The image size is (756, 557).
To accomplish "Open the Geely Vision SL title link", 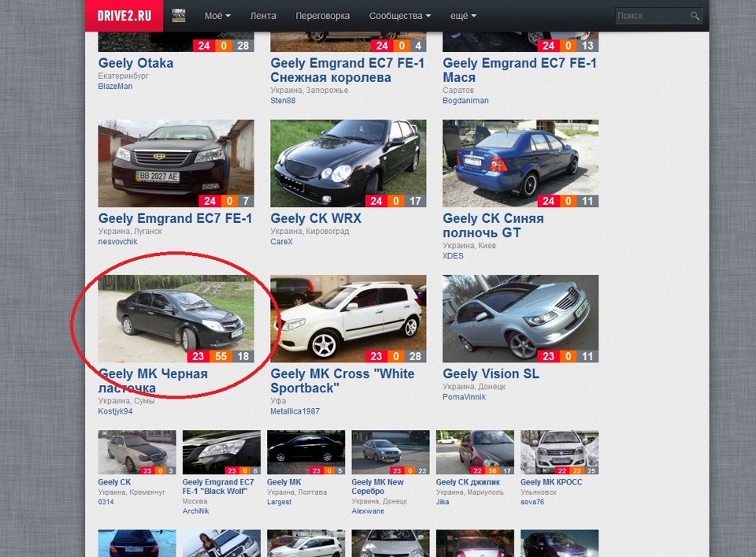I will 491,373.
